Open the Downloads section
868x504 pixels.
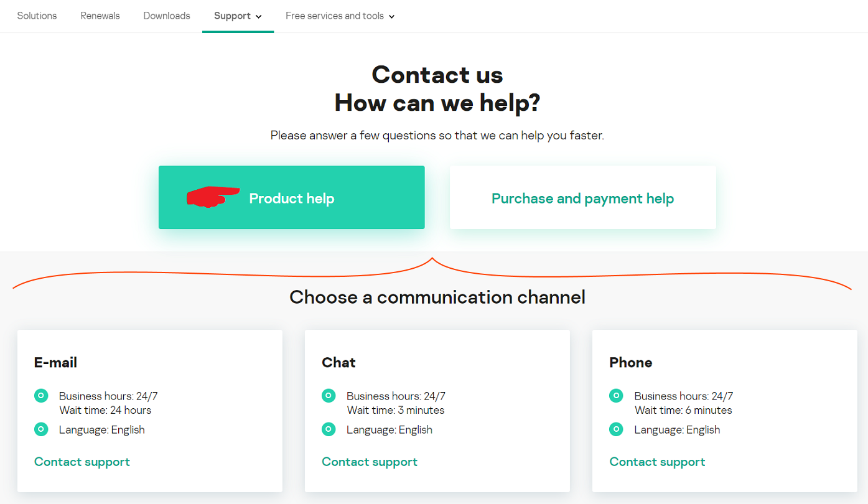coord(167,16)
